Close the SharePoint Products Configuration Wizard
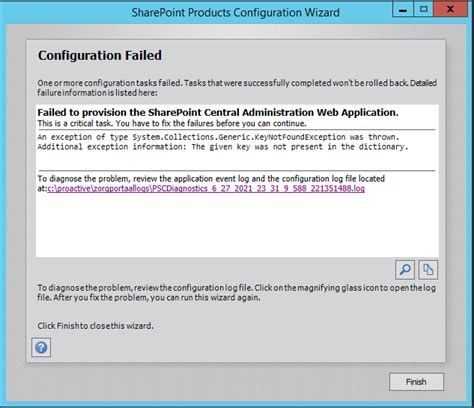 pyautogui.click(x=450, y=9)
